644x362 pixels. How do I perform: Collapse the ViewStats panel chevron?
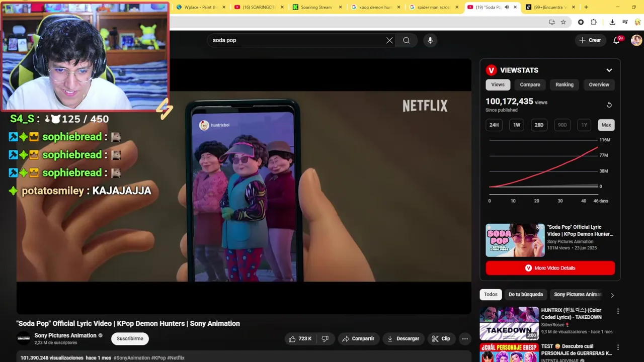(x=609, y=70)
